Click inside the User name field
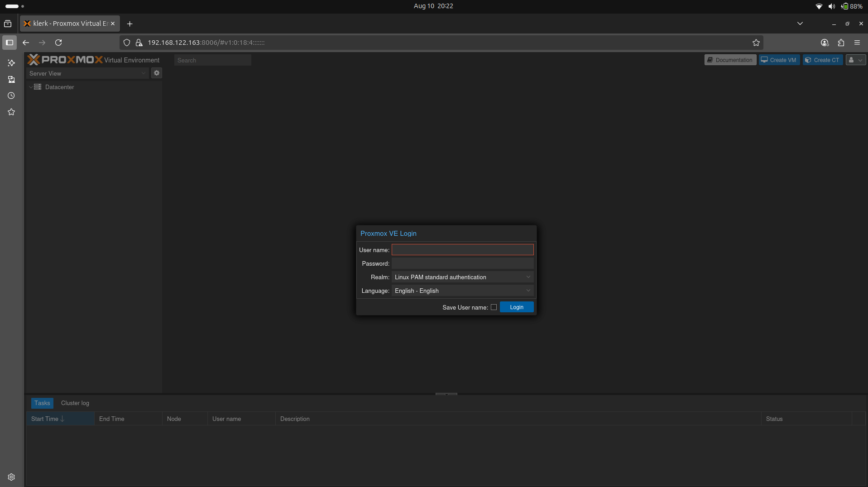This screenshot has width=868, height=487. pos(462,249)
